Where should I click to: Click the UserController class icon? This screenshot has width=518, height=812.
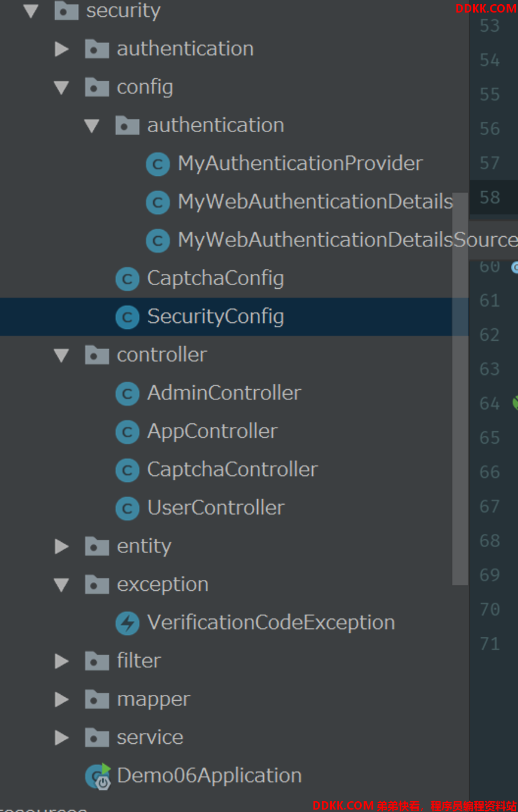point(127,508)
